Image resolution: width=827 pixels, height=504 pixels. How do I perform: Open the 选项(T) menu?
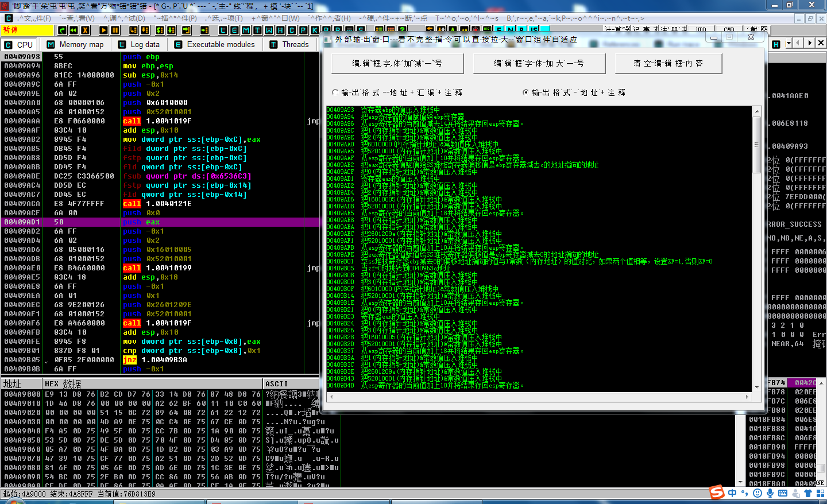tap(223, 18)
